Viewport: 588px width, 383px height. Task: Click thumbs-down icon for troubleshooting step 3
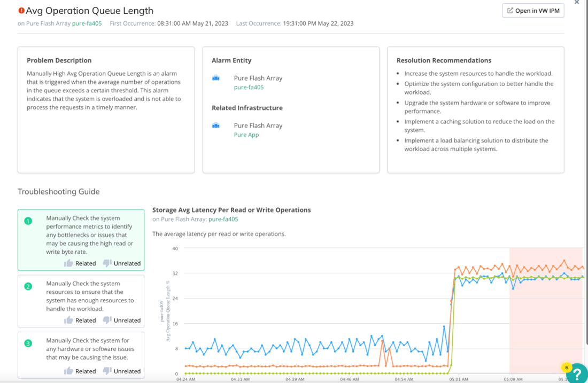pos(107,371)
